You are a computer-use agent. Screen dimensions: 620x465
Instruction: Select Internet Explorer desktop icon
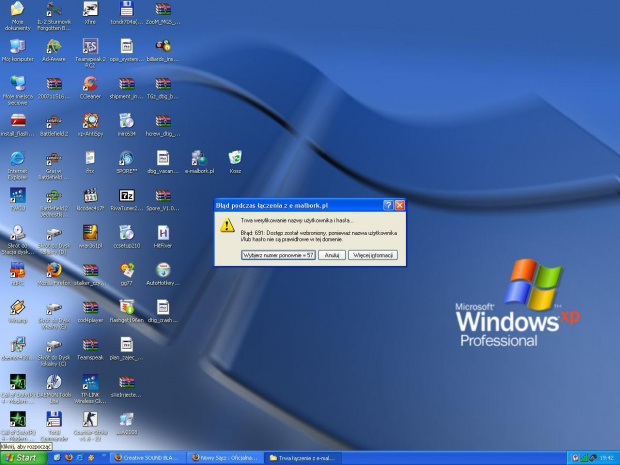click(17, 164)
